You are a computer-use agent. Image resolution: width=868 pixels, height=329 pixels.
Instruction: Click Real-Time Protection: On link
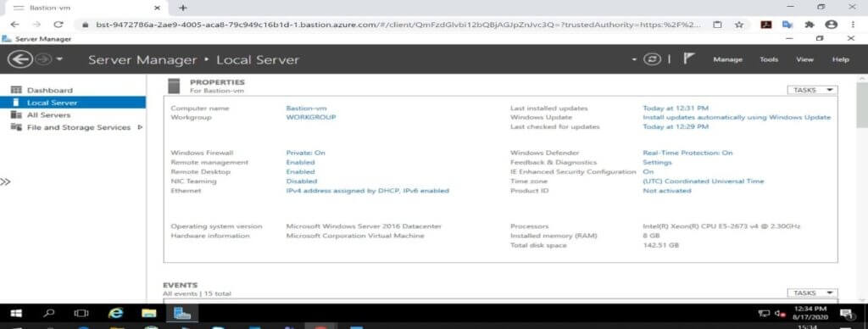(x=687, y=153)
